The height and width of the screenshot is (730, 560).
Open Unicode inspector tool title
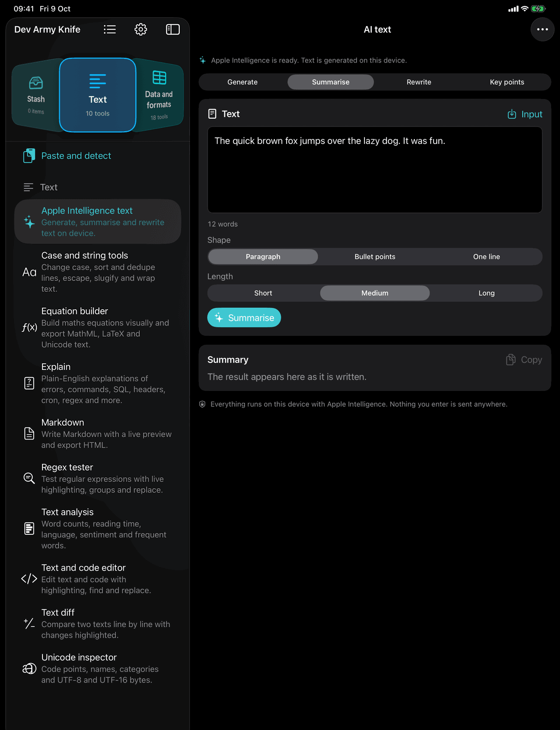coord(79,657)
